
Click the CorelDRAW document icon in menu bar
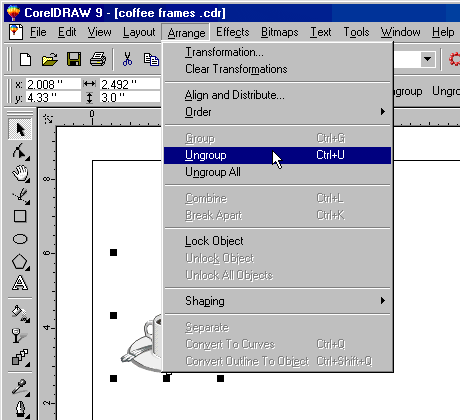point(16,32)
